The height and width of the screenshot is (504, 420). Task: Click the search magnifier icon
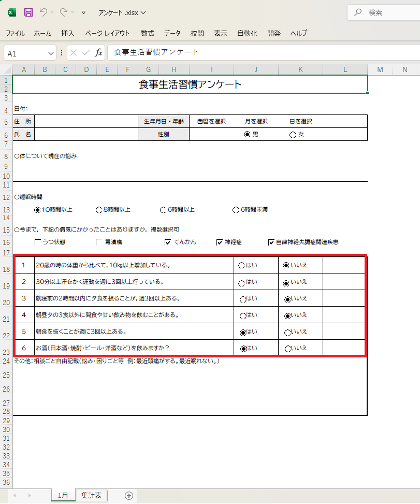click(x=357, y=12)
